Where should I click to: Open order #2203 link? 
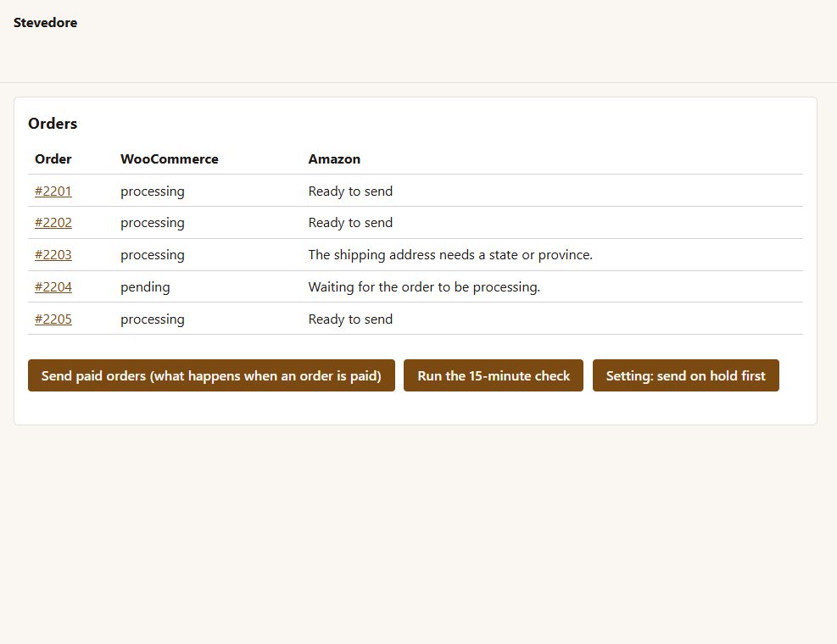click(x=53, y=254)
